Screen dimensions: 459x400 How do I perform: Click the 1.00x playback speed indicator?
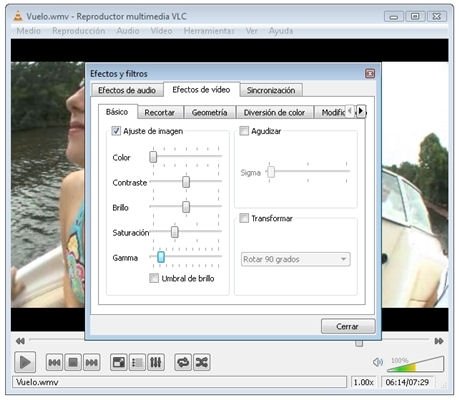tap(364, 382)
